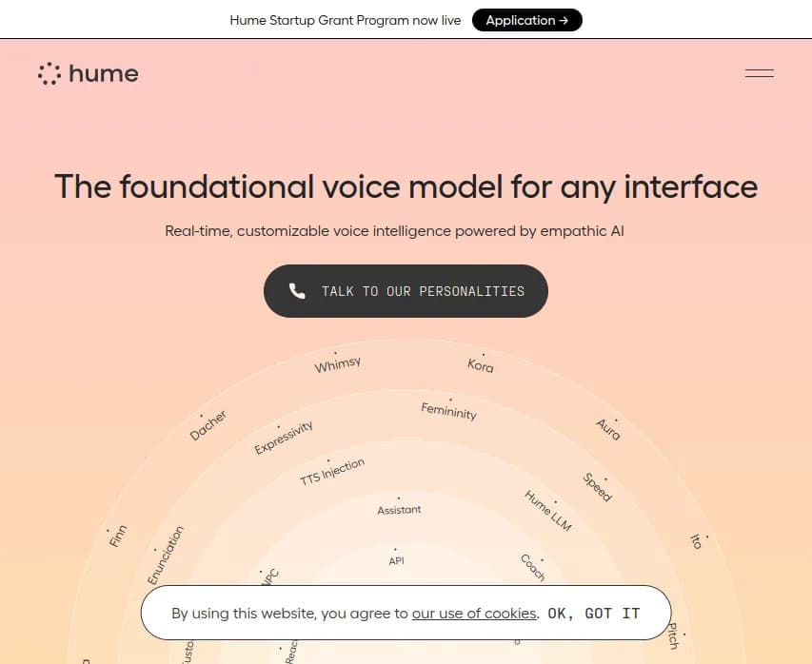
Task: Click the phone icon in call button
Action: coord(297,291)
